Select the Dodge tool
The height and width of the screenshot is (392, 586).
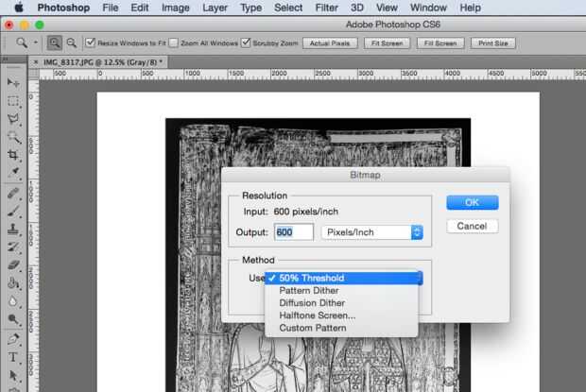tap(13, 319)
